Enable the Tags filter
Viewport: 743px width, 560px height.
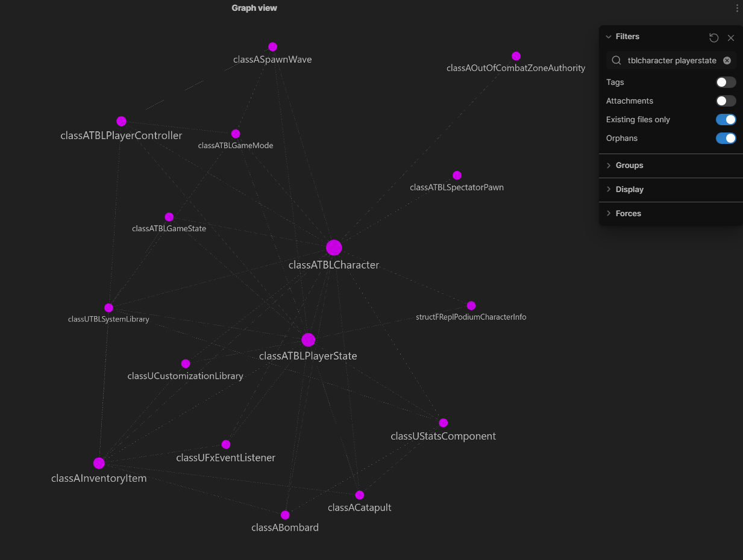coord(726,82)
